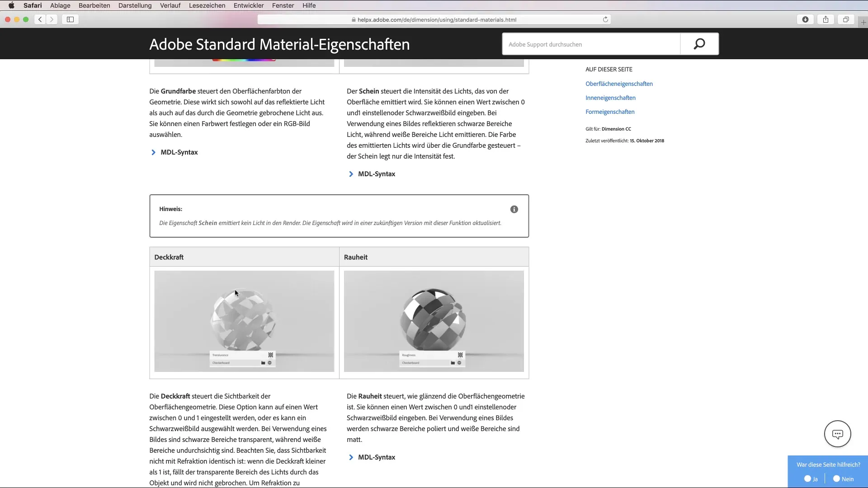
Task: Open a new tab with the plus button
Action: pyautogui.click(x=863, y=22)
